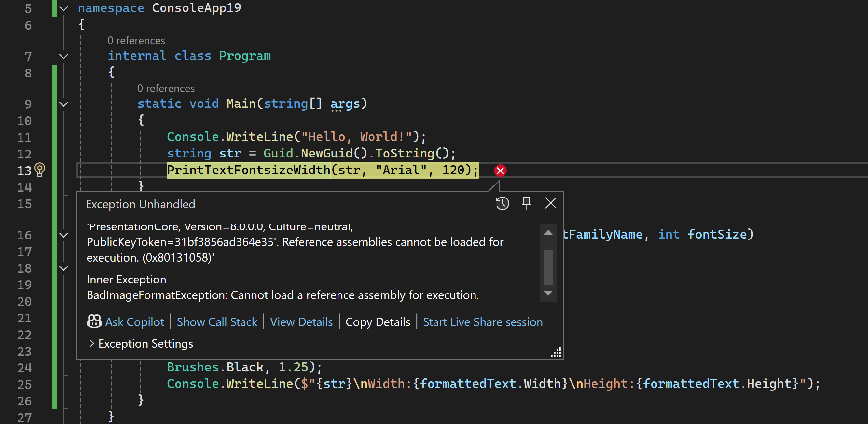
Task: Open Show Call Stack link
Action: coord(217,322)
